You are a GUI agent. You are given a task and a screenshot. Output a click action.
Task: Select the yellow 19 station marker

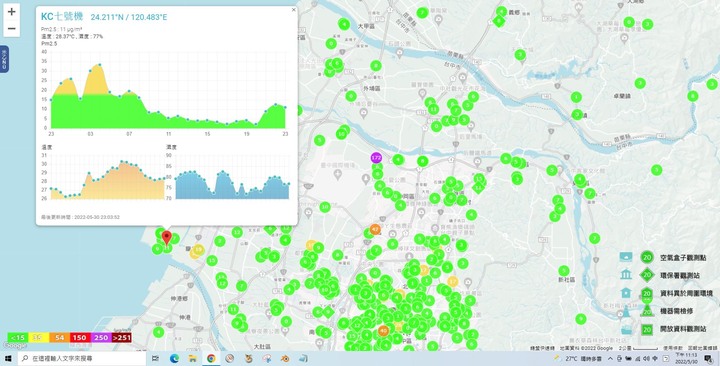coord(199,250)
